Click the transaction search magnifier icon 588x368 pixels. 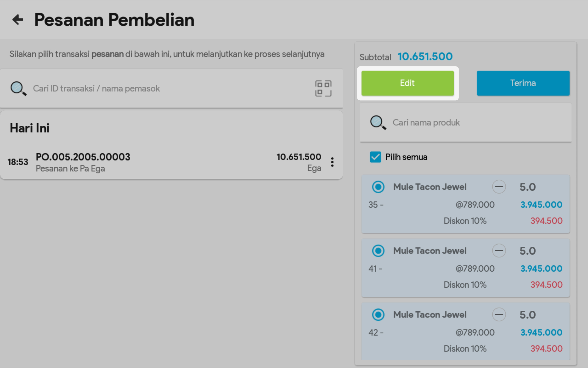[18, 88]
